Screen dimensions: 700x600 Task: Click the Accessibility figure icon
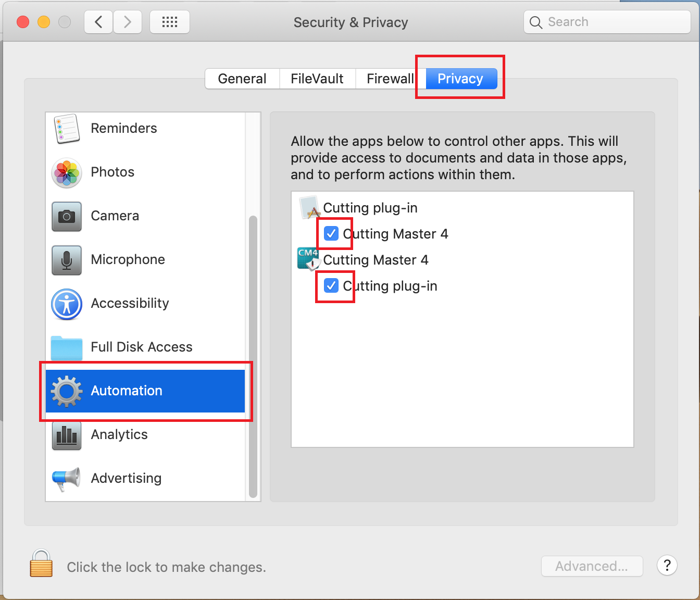click(67, 304)
